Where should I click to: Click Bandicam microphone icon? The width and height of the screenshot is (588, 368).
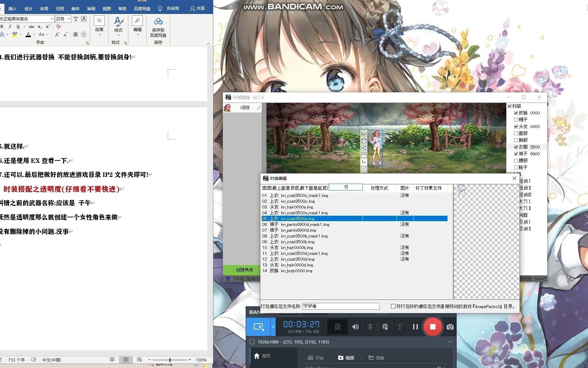pyautogui.click(x=370, y=327)
